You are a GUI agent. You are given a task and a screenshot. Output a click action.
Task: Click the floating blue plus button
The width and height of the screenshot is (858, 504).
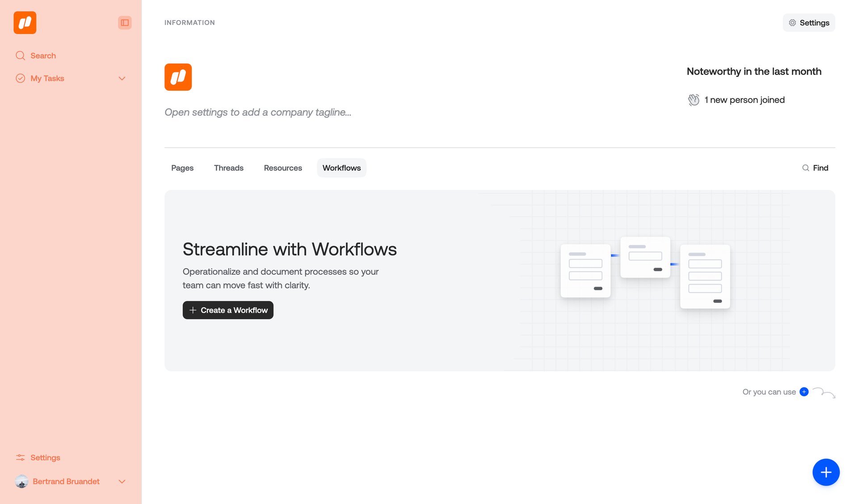826,472
